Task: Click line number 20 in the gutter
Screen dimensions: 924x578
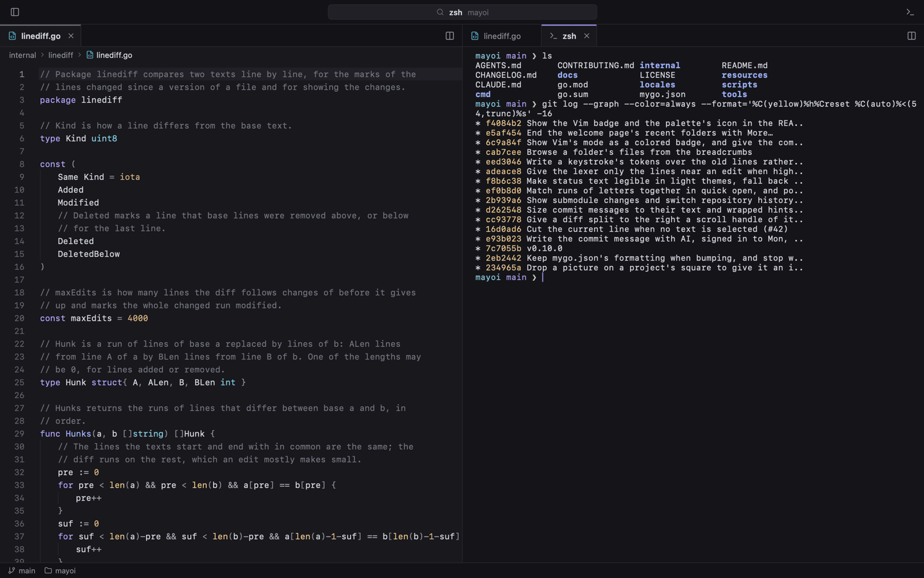Action: (20, 318)
